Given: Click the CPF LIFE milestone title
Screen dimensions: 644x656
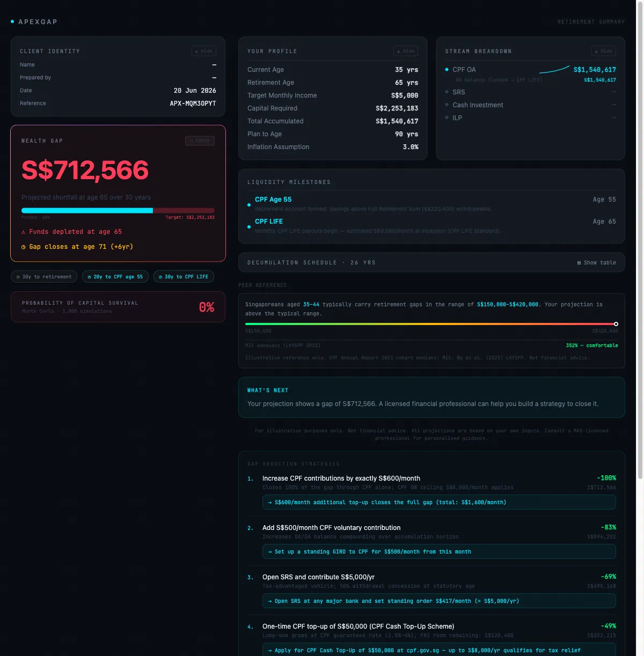Looking at the screenshot, I should [x=269, y=222].
